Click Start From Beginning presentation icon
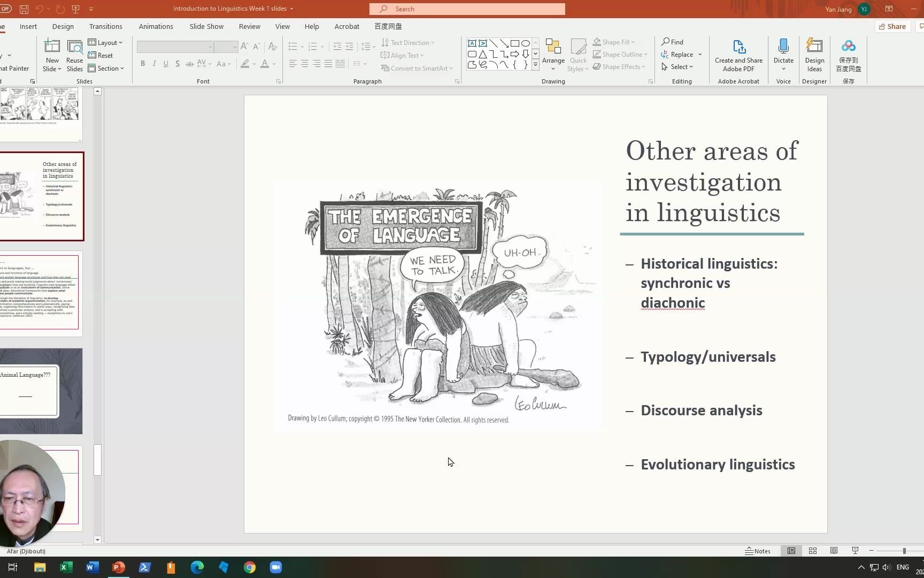Image resolution: width=924 pixels, height=578 pixels. click(75, 9)
